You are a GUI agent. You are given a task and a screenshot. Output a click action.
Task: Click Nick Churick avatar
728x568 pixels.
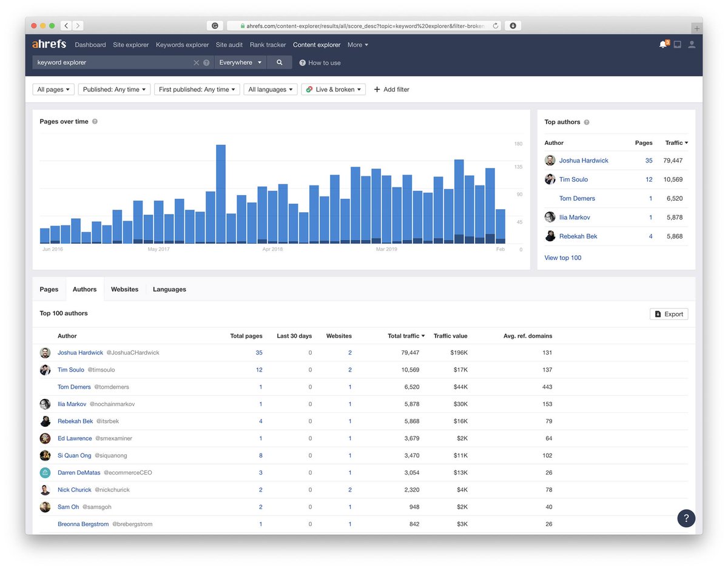point(45,490)
